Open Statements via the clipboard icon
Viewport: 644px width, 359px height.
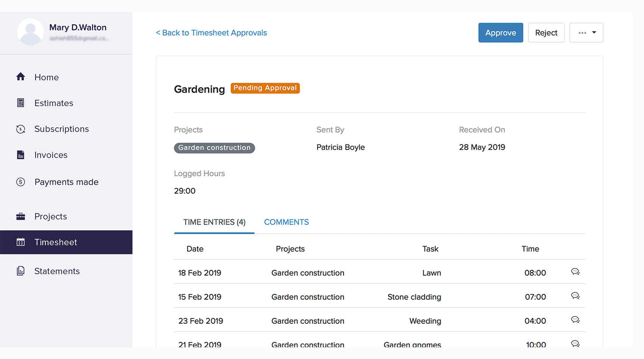tap(21, 271)
